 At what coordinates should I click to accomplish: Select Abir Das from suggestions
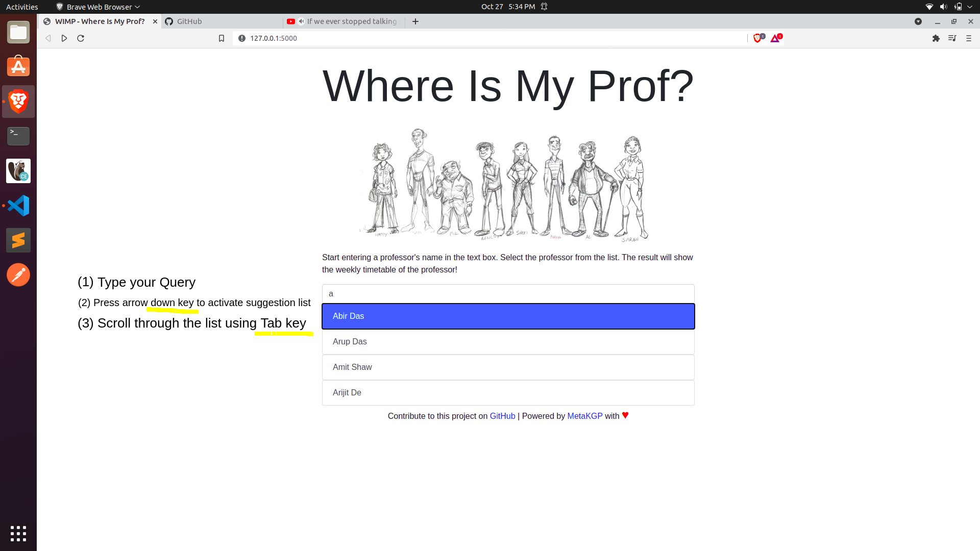pyautogui.click(x=508, y=316)
